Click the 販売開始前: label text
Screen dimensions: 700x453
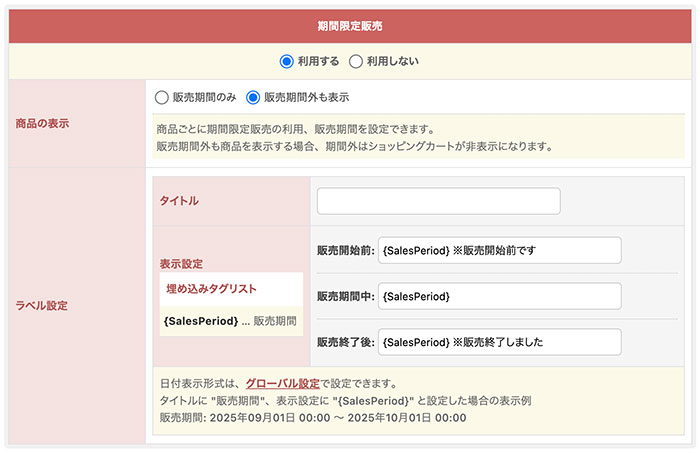point(345,250)
